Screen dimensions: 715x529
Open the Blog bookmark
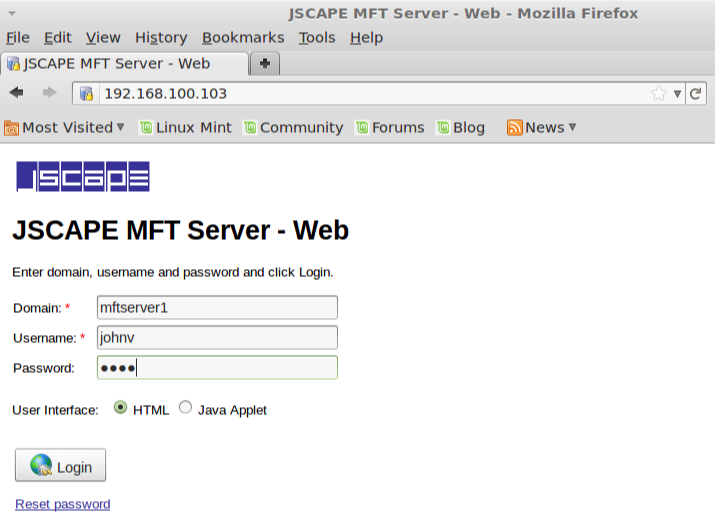461,127
